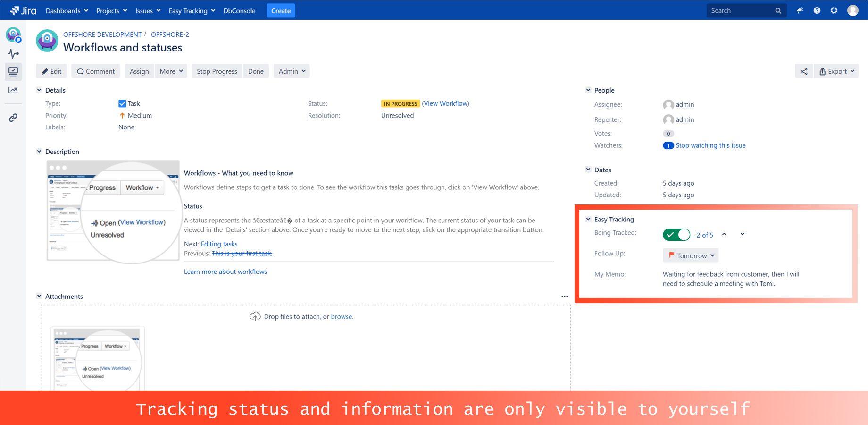Go to previous tracked issue arrow
This screenshot has width=868, height=425.
724,234
